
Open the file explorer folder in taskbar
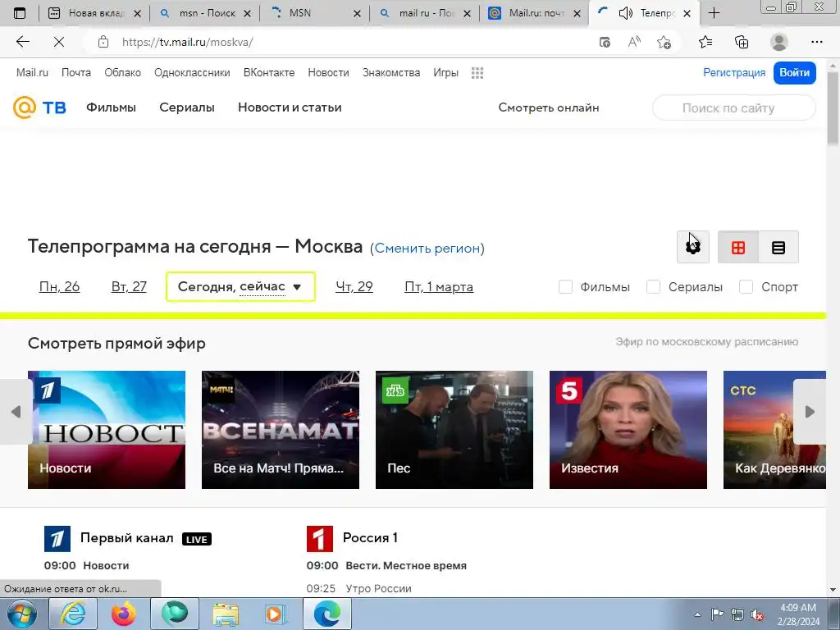click(226, 614)
